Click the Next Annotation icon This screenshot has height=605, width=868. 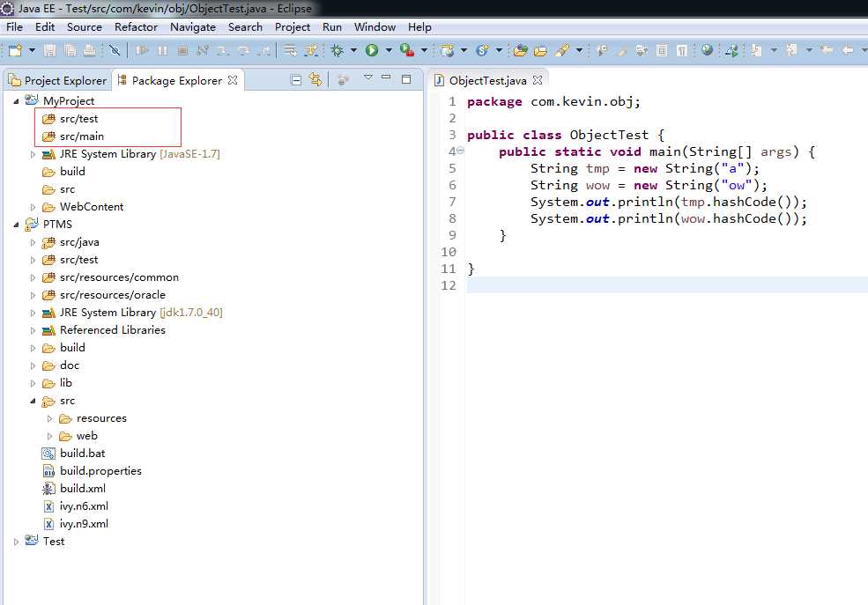tap(756, 51)
